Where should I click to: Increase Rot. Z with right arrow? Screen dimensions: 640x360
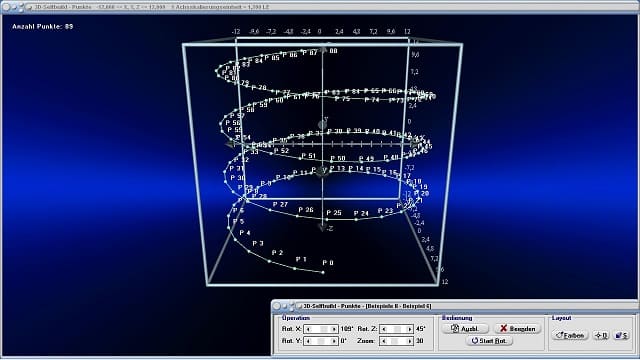[x=409, y=329]
